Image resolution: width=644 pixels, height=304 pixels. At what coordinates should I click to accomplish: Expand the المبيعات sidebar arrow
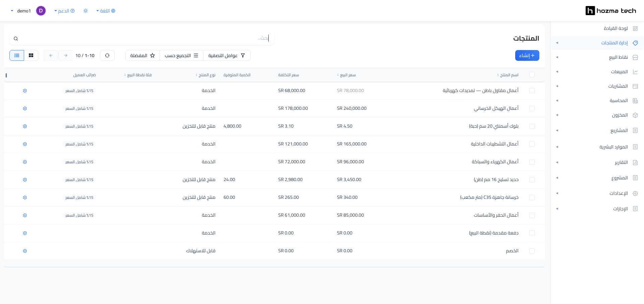click(x=557, y=72)
